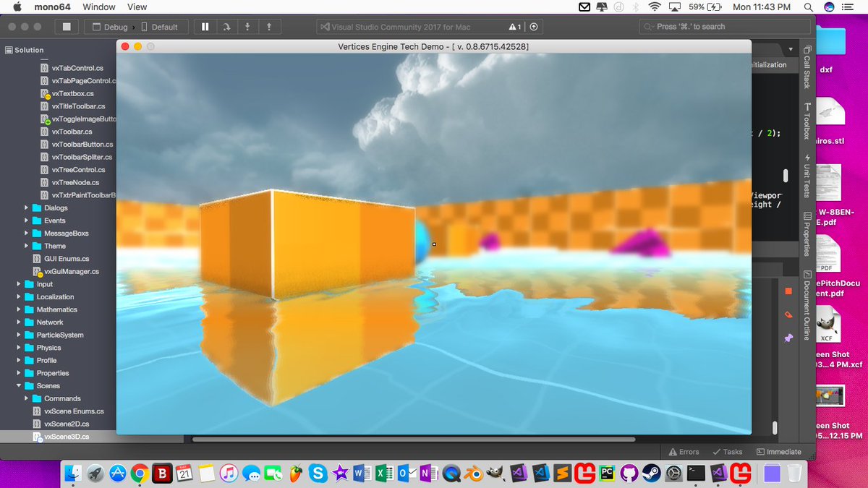Open the Default target device selector
The height and width of the screenshot is (488, 868).
pos(159,27)
